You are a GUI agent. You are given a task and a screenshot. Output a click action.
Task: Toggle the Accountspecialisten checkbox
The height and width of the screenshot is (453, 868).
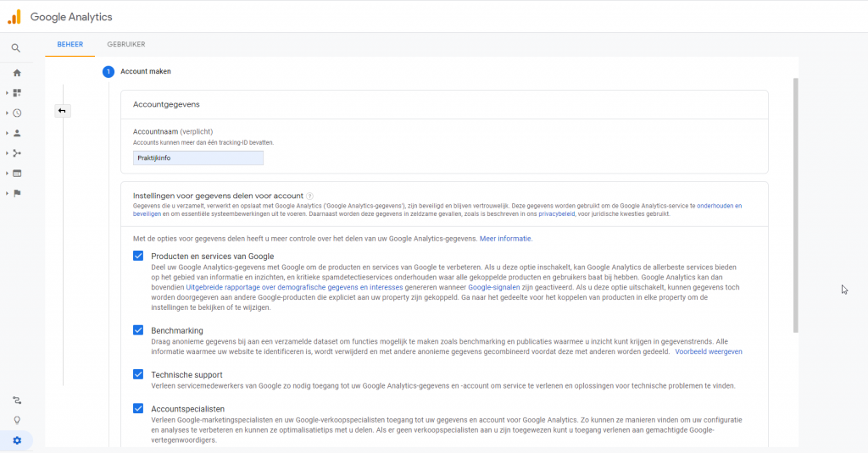tap(138, 408)
